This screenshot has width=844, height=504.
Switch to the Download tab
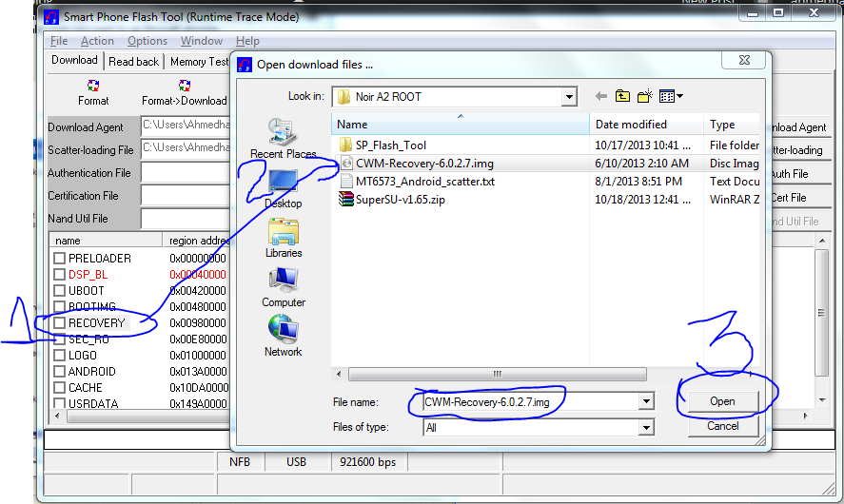74,60
